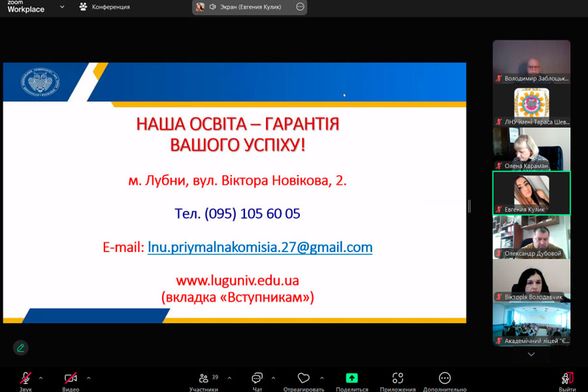The height and width of the screenshot is (392, 588).
Task: Select Олександр Дубовой video thumbnail
Action: tap(531, 237)
